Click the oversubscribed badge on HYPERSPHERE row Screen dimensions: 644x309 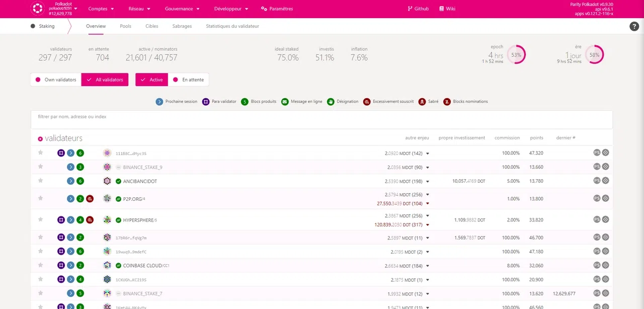point(90,220)
